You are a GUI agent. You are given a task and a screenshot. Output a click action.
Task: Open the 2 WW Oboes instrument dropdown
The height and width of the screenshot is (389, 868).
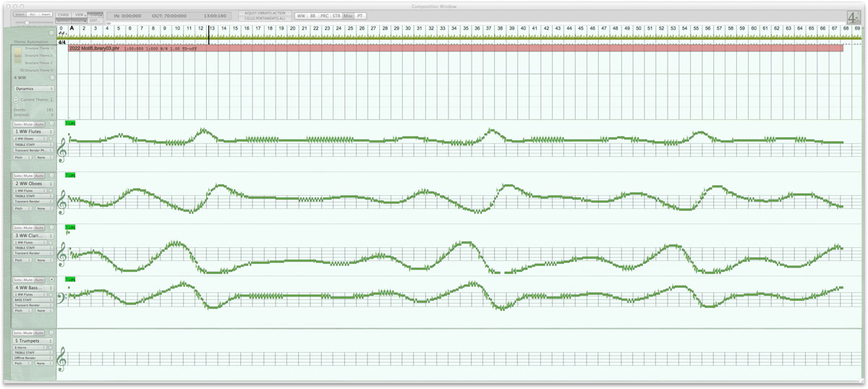coord(33,184)
